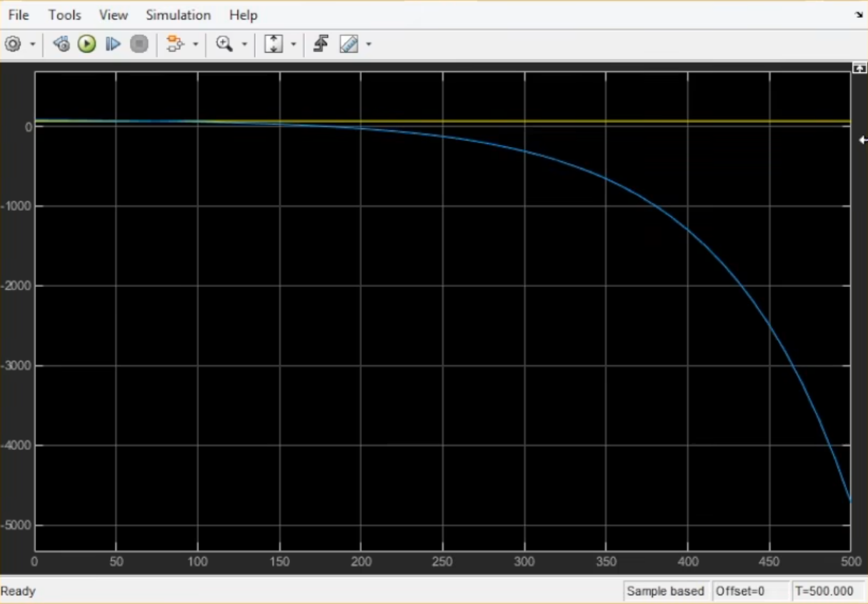Click the -5000 y-axis label
This screenshot has height=604, width=868.
click(x=16, y=525)
